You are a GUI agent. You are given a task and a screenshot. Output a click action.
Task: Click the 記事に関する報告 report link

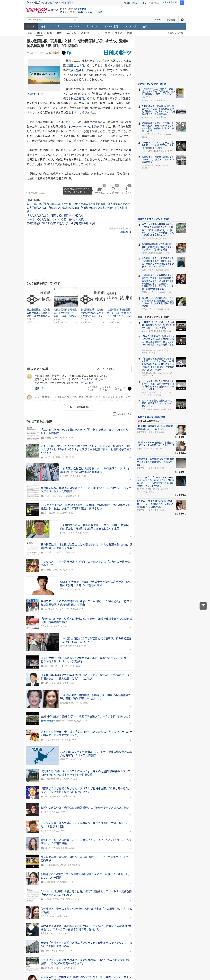click(x=36, y=193)
